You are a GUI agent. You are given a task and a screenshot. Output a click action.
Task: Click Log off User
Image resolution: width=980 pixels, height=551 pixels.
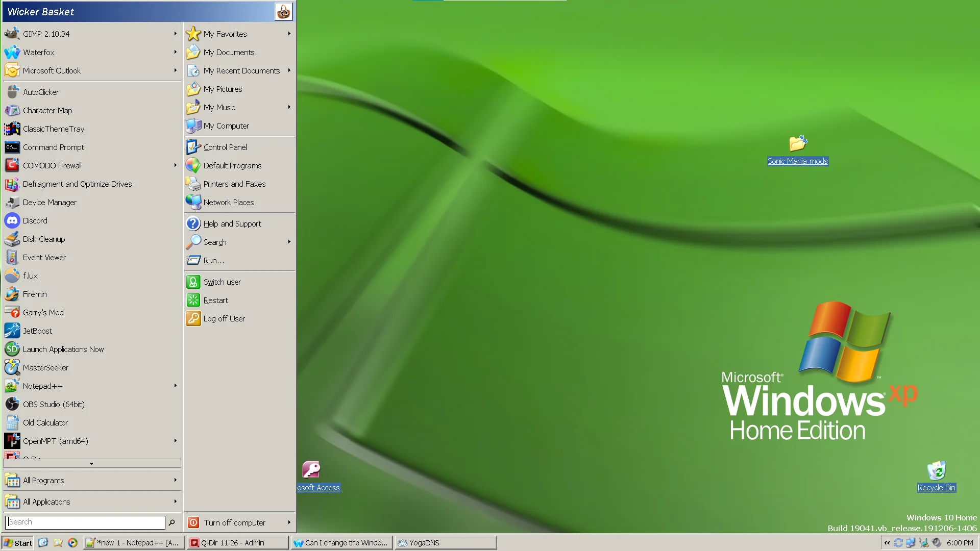tap(224, 319)
